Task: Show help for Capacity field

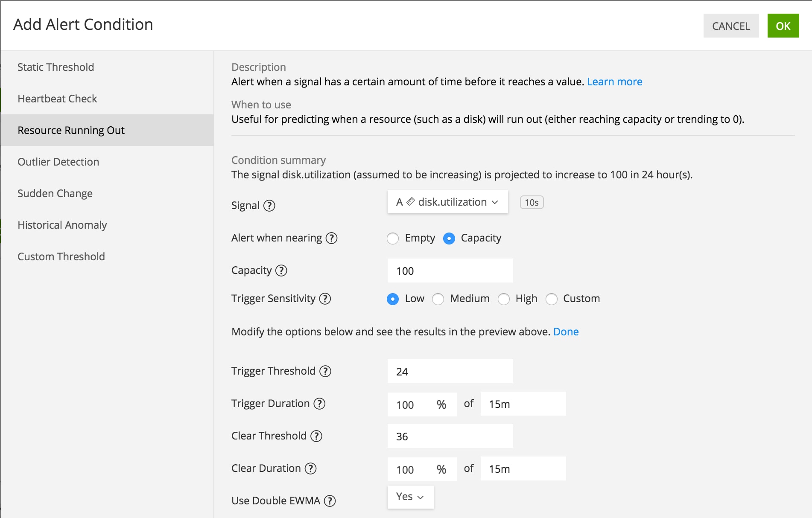Action: pos(281,271)
